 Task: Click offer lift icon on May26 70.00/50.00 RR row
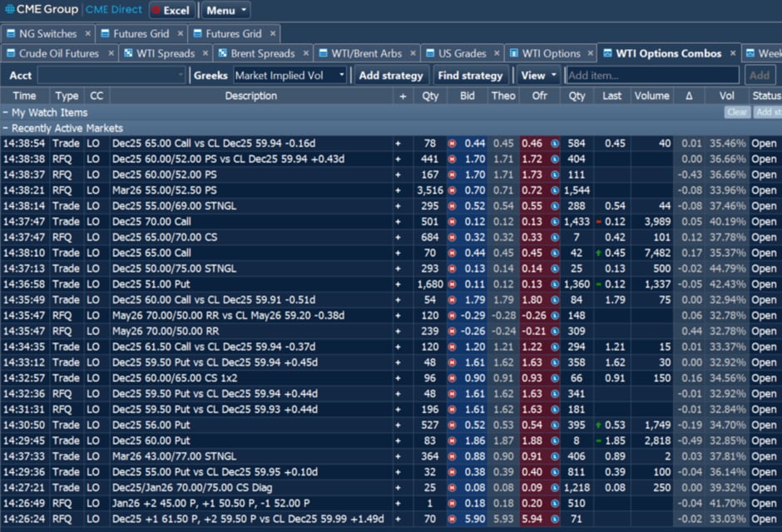[555, 332]
